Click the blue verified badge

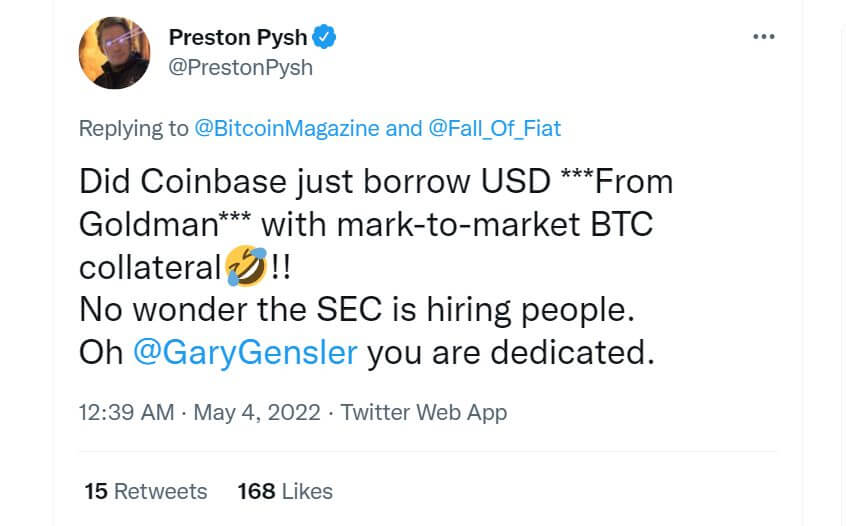pyautogui.click(x=324, y=37)
